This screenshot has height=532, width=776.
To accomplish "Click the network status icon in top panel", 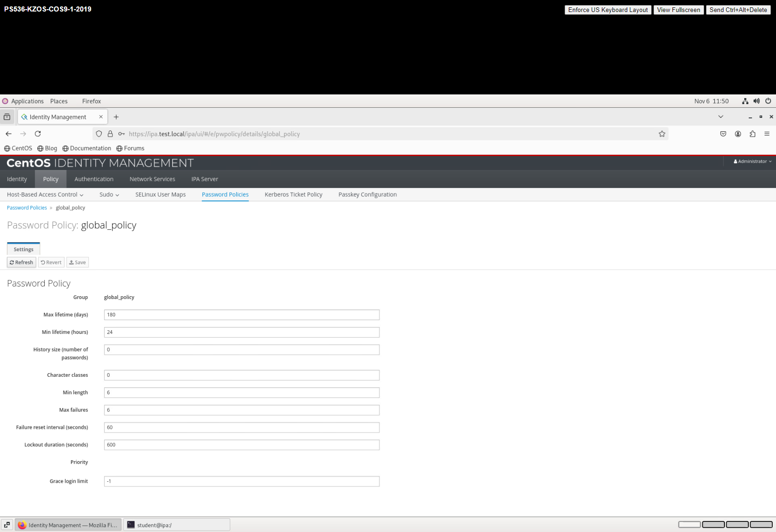I will pyautogui.click(x=745, y=101).
